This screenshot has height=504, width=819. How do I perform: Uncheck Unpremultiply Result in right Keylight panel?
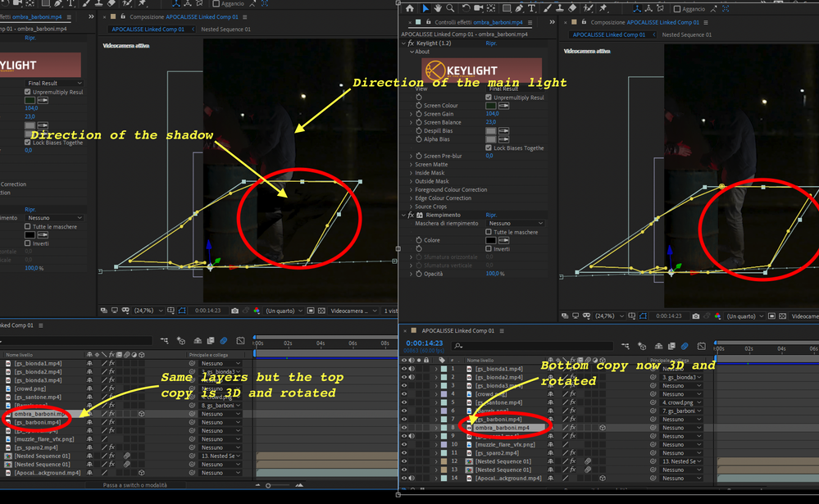click(x=489, y=98)
